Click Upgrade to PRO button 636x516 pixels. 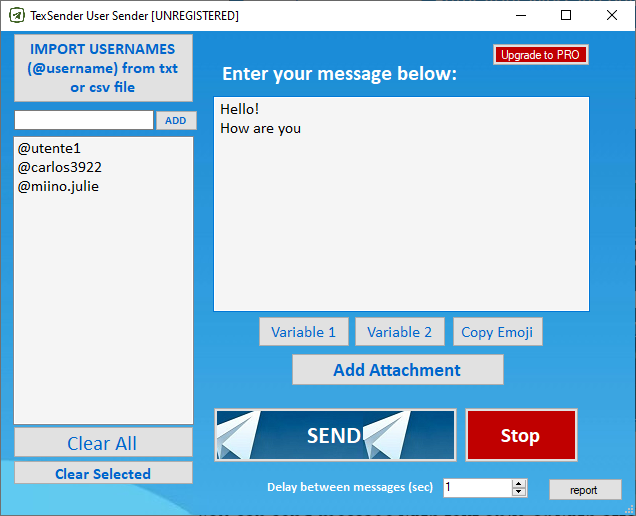click(540, 55)
